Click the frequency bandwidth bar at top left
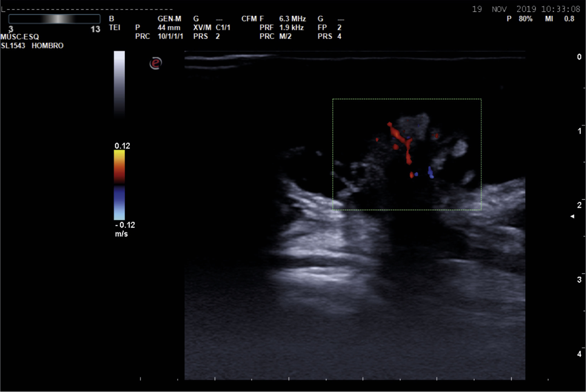 click(x=55, y=19)
